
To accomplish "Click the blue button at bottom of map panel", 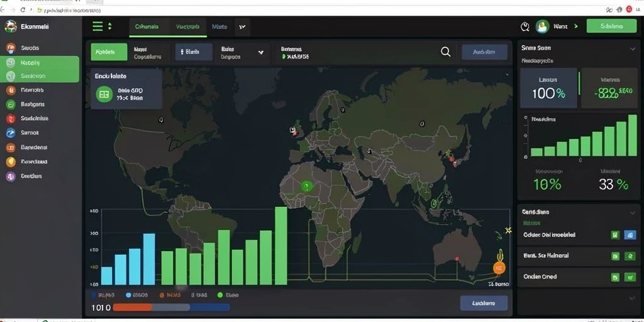I will point(484,304).
